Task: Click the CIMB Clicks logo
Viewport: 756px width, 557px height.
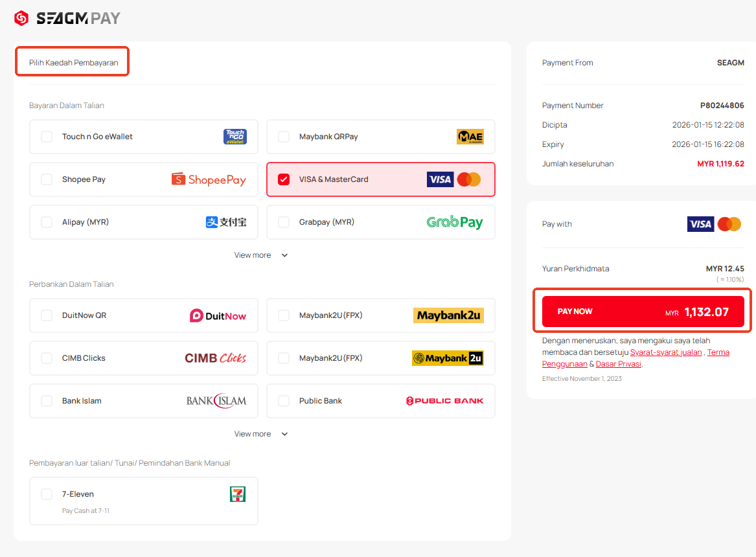Action: pyautogui.click(x=215, y=358)
